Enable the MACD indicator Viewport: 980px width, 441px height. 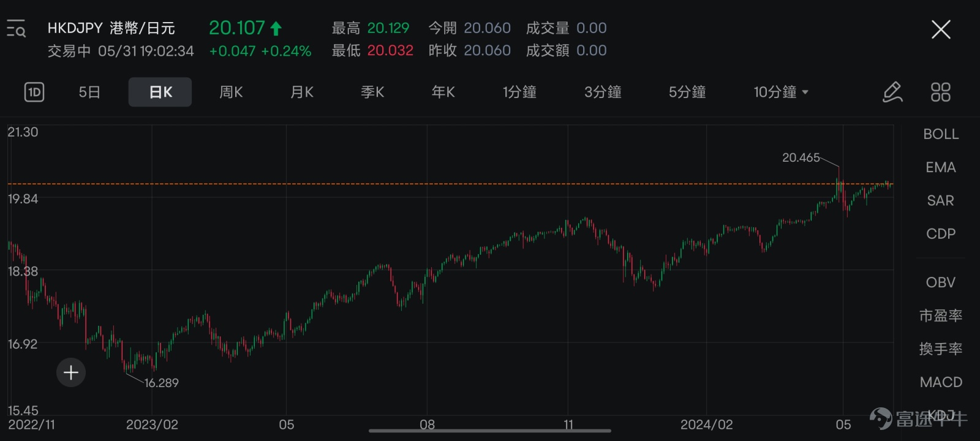pos(941,382)
